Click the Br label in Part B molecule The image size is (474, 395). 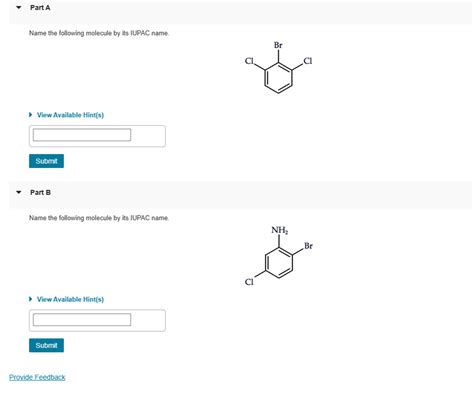click(308, 246)
